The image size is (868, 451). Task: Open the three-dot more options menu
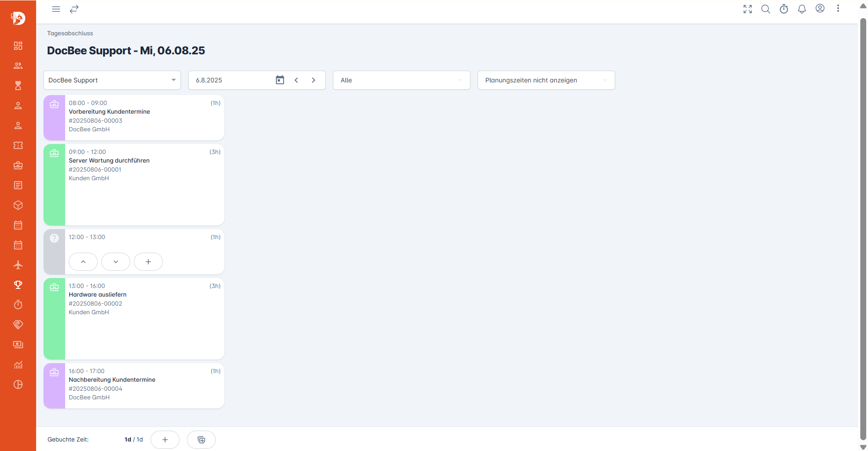click(838, 9)
